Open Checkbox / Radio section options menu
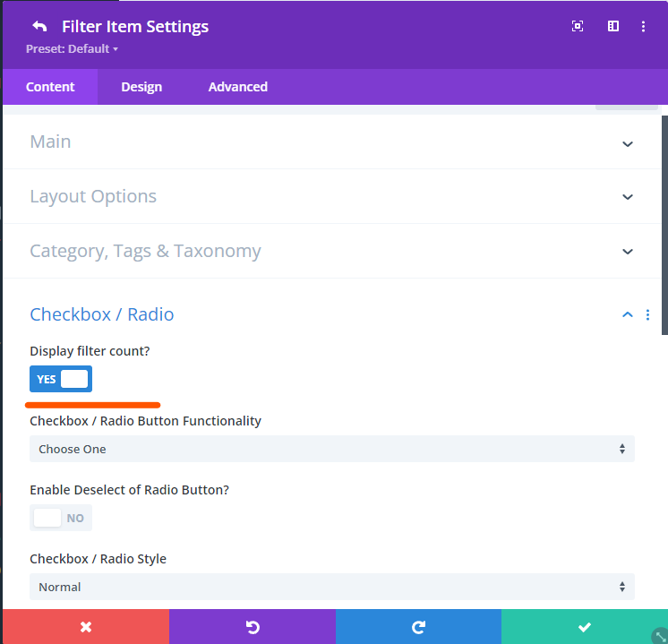Screen dimensions: 668x644 [x=648, y=314]
